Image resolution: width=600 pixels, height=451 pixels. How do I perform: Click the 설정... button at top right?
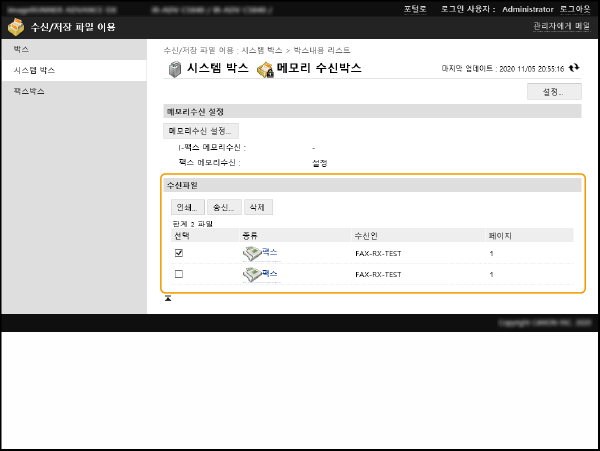click(554, 91)
